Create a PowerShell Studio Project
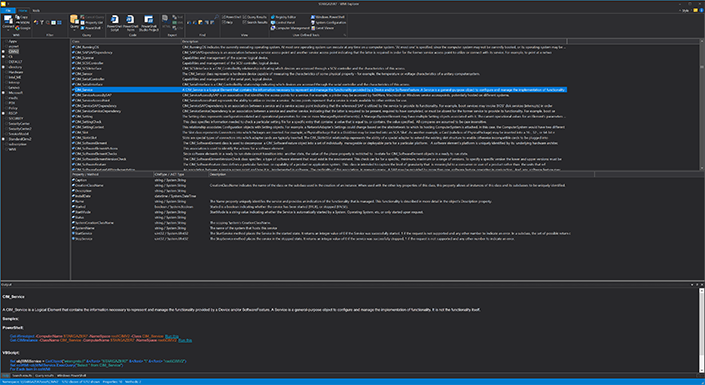Image resolution: width=705 pixels, height=385 pixels. (x=149, y=23)
